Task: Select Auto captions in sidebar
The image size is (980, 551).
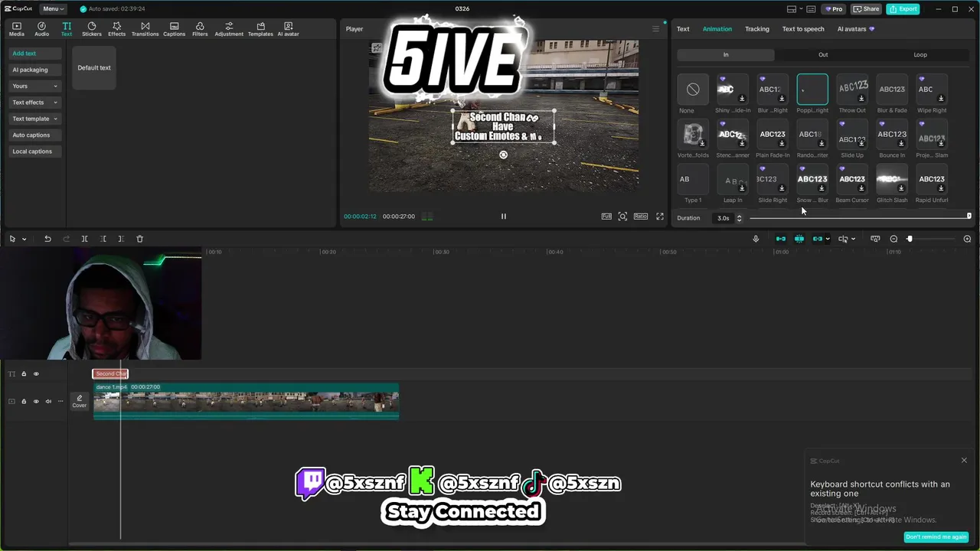Action: click(x=35, y=135)
